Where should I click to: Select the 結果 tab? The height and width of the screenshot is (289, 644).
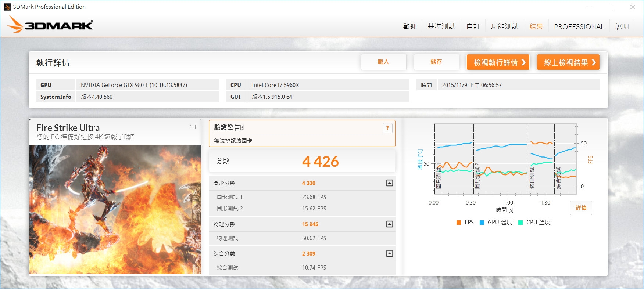(x=536, y=26)
